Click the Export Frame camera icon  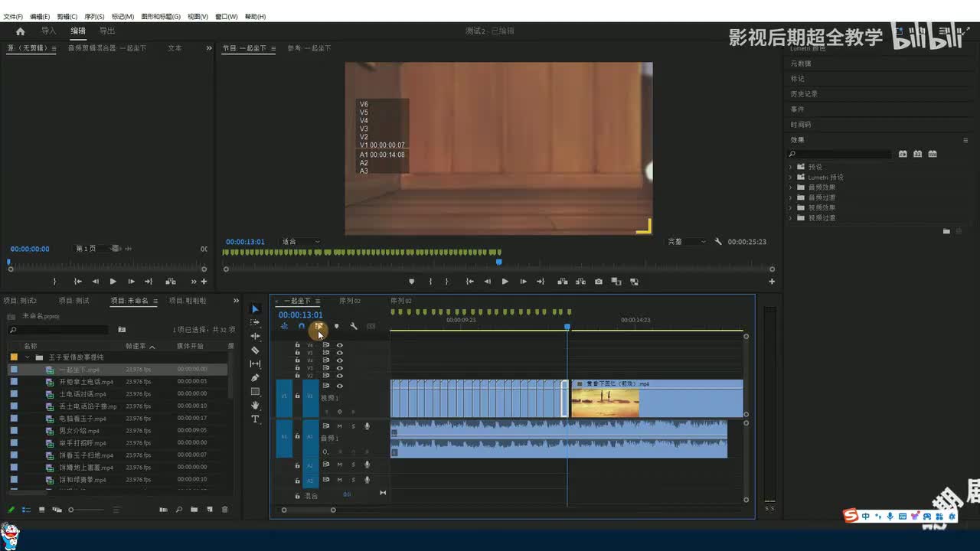coord(599,282)
